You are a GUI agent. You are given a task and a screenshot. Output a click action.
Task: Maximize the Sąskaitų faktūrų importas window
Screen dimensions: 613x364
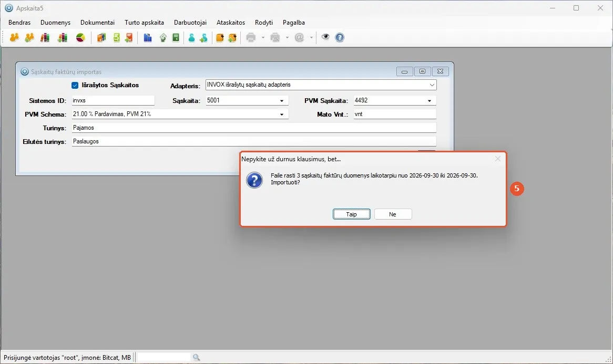tap(422, 71)
